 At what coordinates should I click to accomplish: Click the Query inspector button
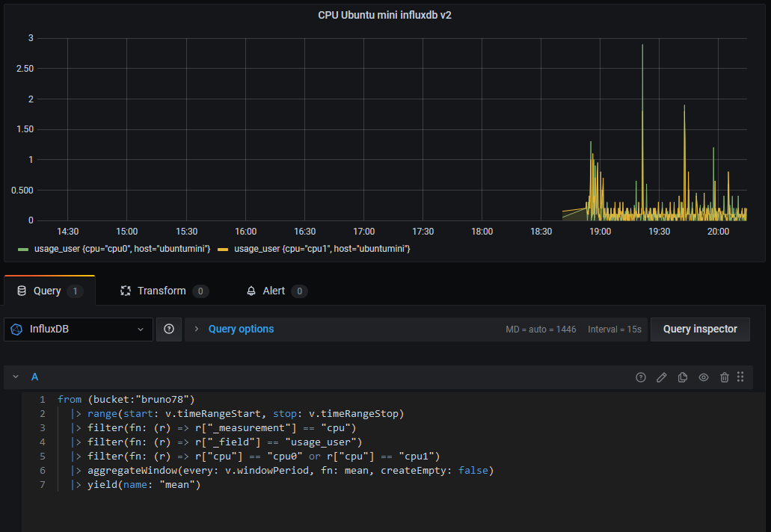700,329
